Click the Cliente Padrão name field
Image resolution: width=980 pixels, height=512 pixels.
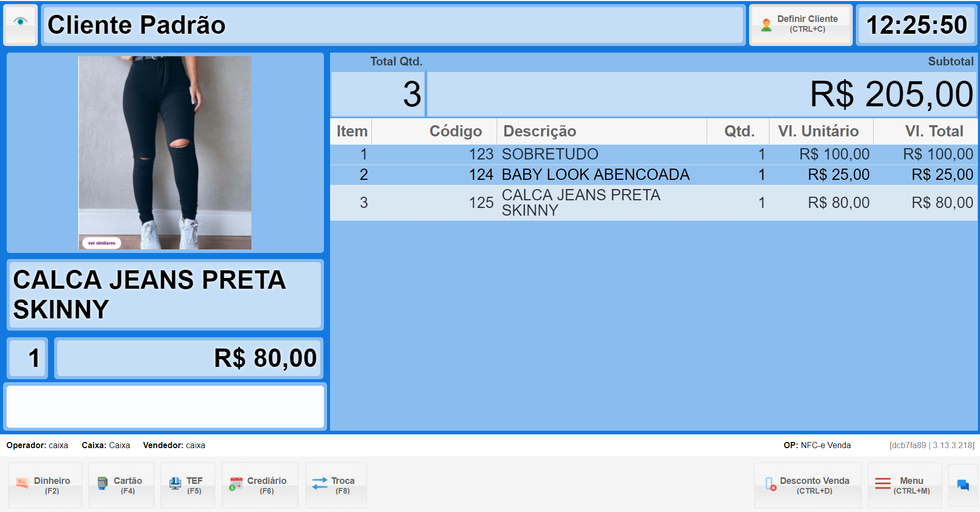(393, 25)
